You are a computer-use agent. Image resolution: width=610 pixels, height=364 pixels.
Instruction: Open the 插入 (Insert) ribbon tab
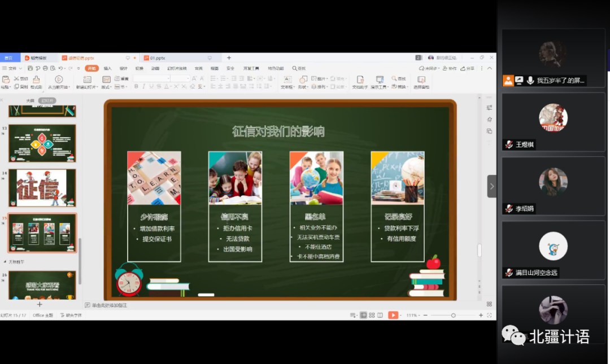coord(107,68)
